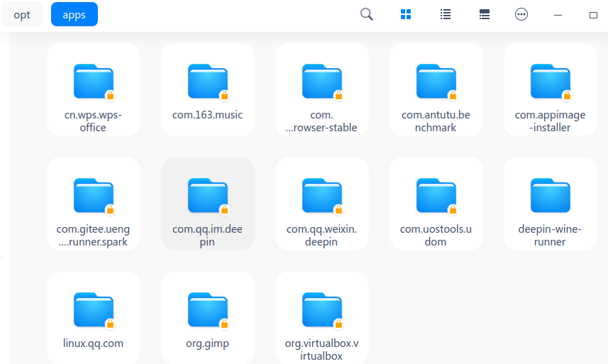
Task: Click the 'org.gimp' file name
Action: (207, 344)
